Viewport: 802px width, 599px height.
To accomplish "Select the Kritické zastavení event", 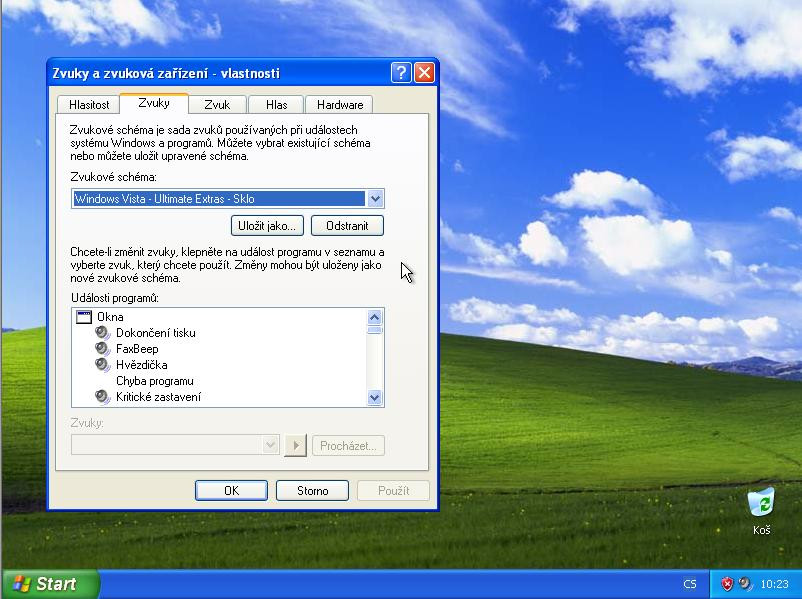I will click(158, 397).
